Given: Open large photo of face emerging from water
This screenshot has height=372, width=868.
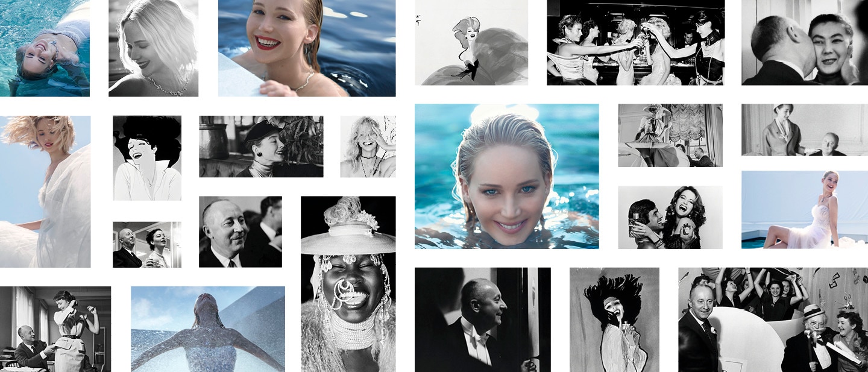Looking at the screenshot, I should tap(507, 176).
